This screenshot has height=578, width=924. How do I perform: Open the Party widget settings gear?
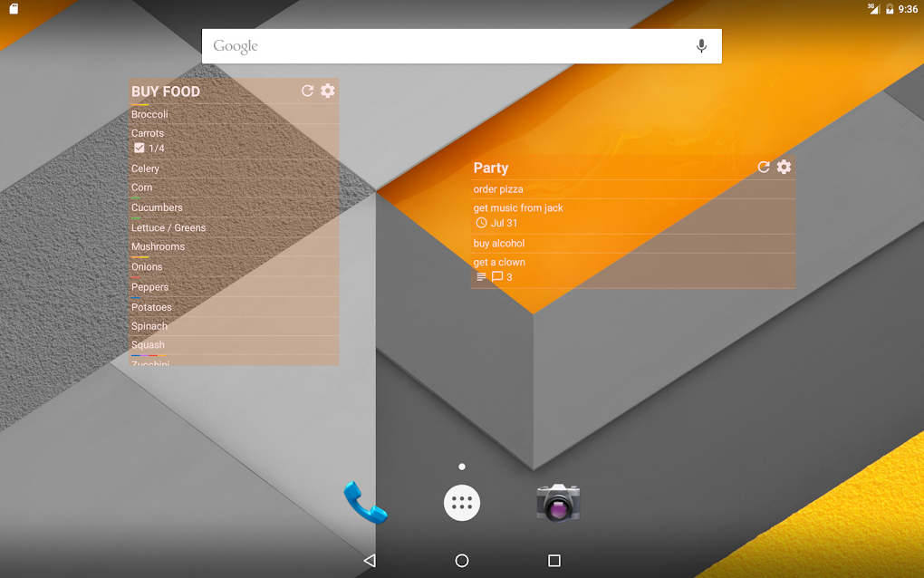(x=784, y=167)
